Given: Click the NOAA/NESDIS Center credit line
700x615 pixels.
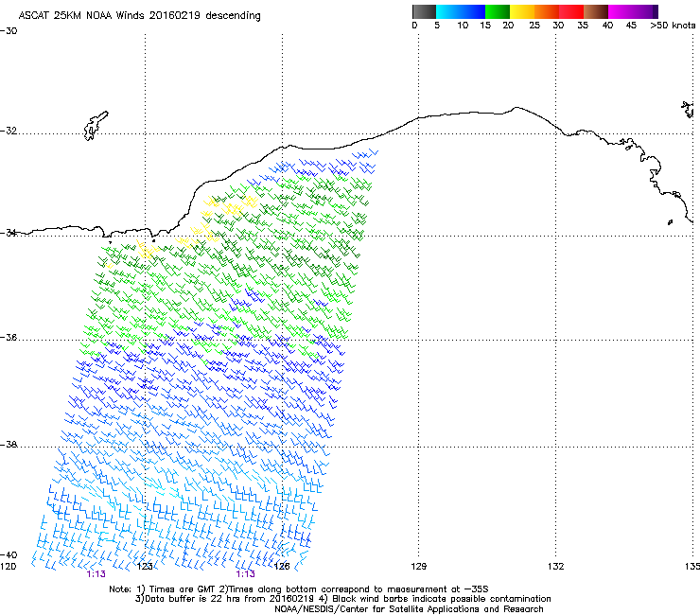Looking at the screenshot, I should pyautogui.click(x=409, y=609).
